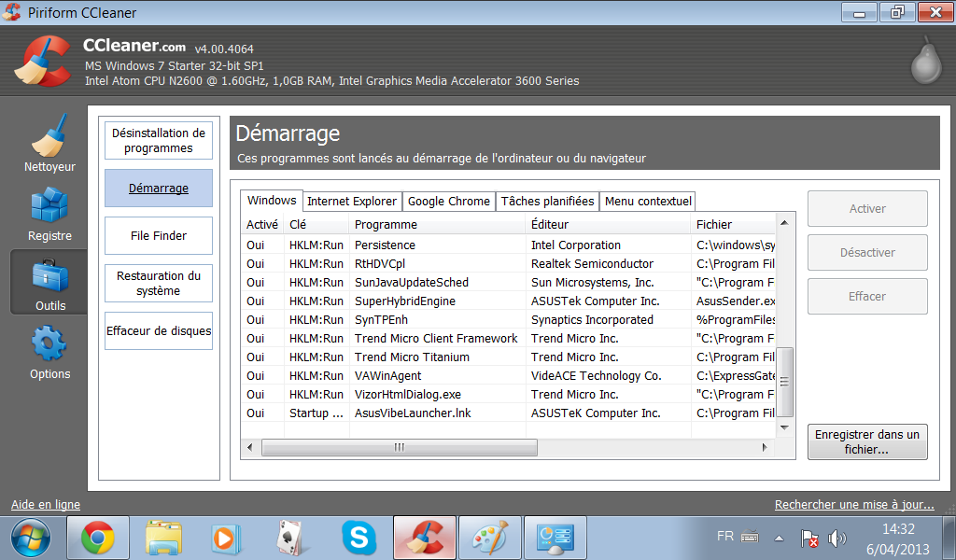The width and height of the screenshot is (956, 560).
Task: Open the File Finder section
Action: (x=159, y=236)
